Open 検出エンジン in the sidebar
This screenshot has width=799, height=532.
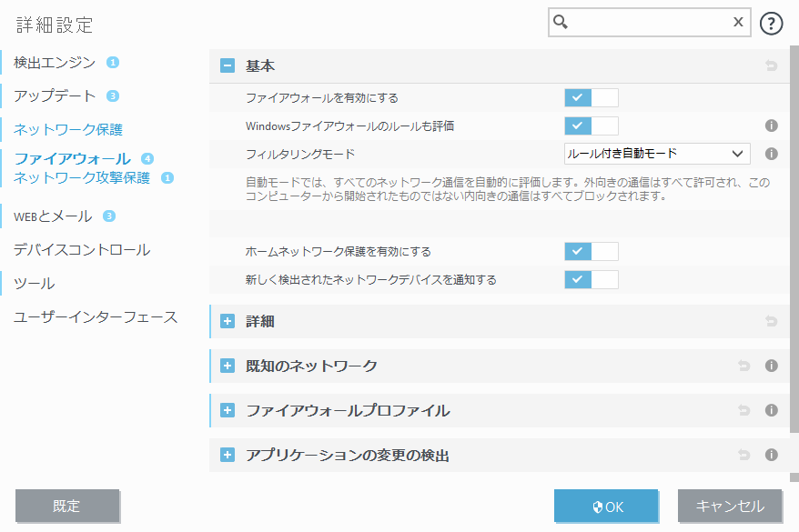tap(55, 63)
